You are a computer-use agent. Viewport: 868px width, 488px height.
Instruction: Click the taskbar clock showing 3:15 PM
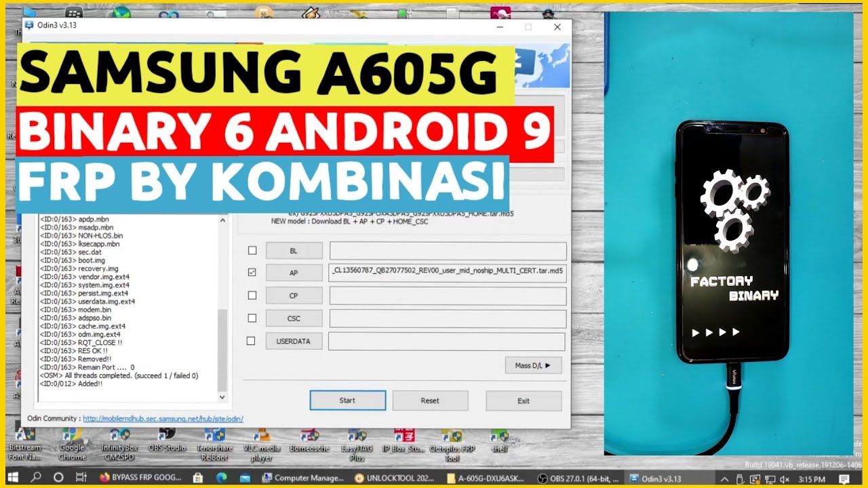(810, 479)
